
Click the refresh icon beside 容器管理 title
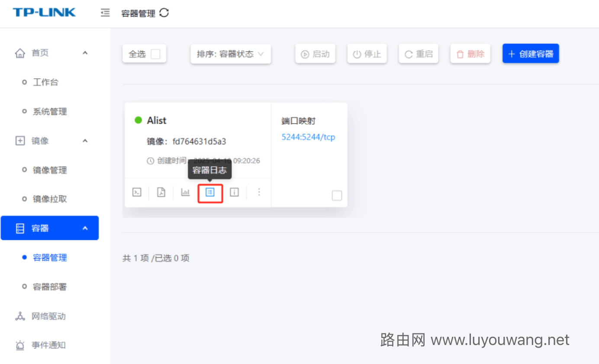pyautogui.click(x=164, y=13)
